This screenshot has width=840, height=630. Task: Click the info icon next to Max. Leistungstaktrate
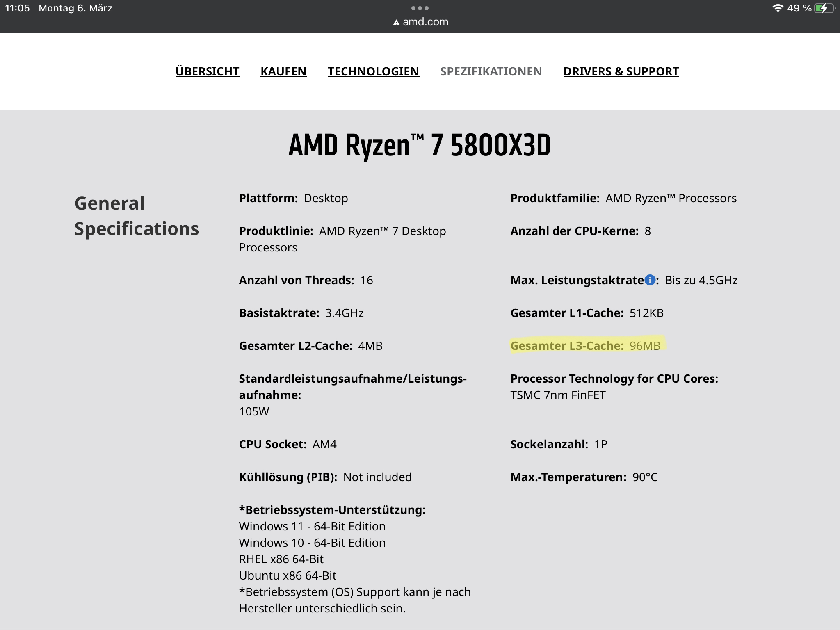coord(650,280)
